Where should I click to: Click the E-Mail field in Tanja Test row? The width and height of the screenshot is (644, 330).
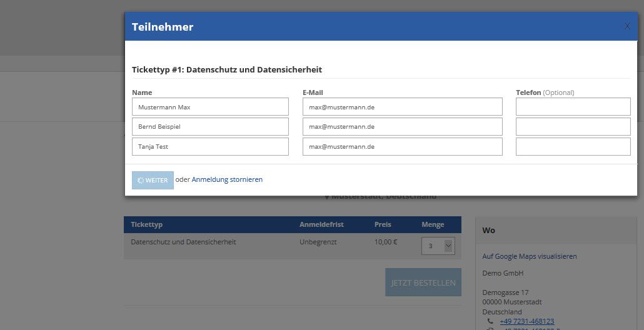coord(403,146)
